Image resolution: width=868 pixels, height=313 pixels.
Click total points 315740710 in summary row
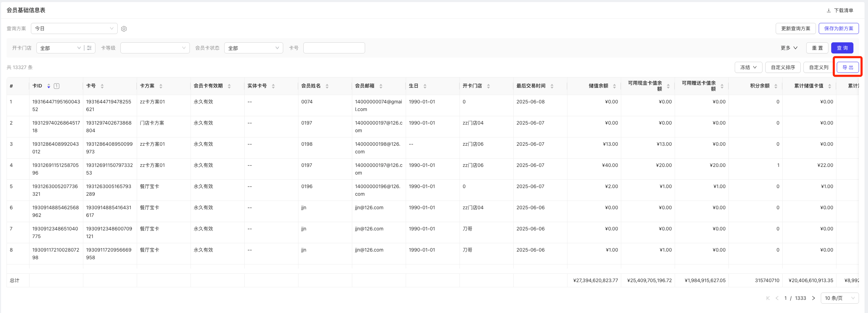(767, 280)
